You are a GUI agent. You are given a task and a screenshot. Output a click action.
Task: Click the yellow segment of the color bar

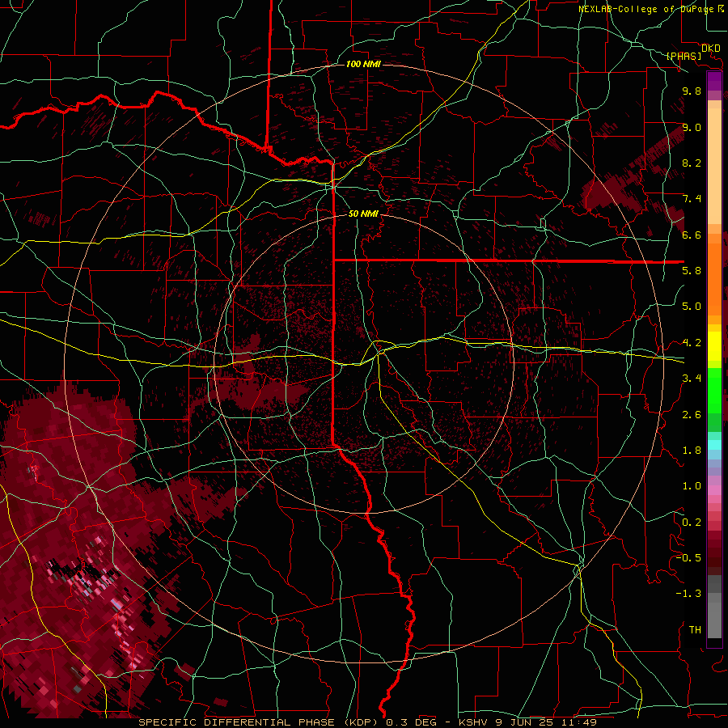coord(714,346)
